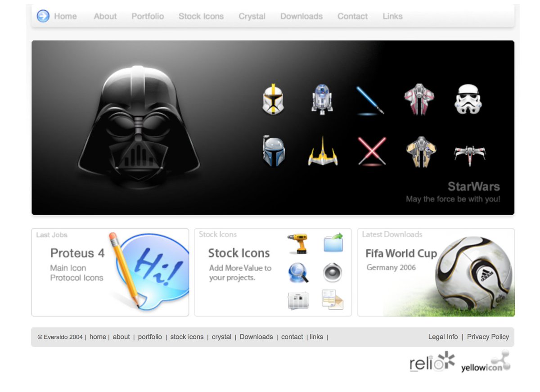Select the Boba Fett helmet icon
Viewport: 540px width, 392px height.
(x=274, y=152)
